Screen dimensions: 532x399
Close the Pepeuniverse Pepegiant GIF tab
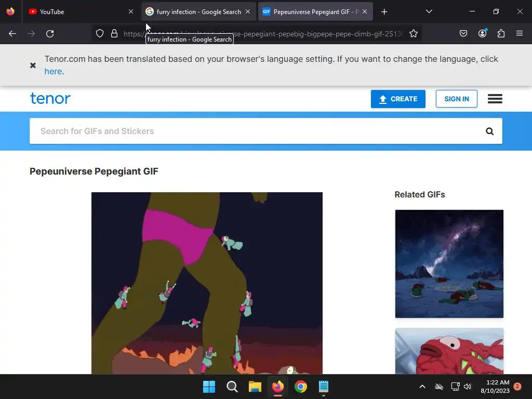click(365, 11)
